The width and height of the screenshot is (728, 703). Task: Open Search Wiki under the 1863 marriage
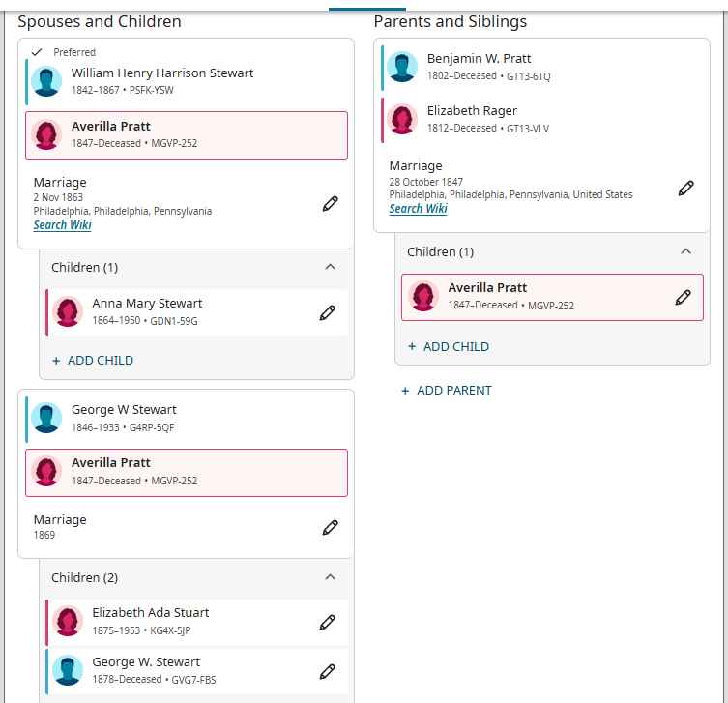(x=63, y=225)
